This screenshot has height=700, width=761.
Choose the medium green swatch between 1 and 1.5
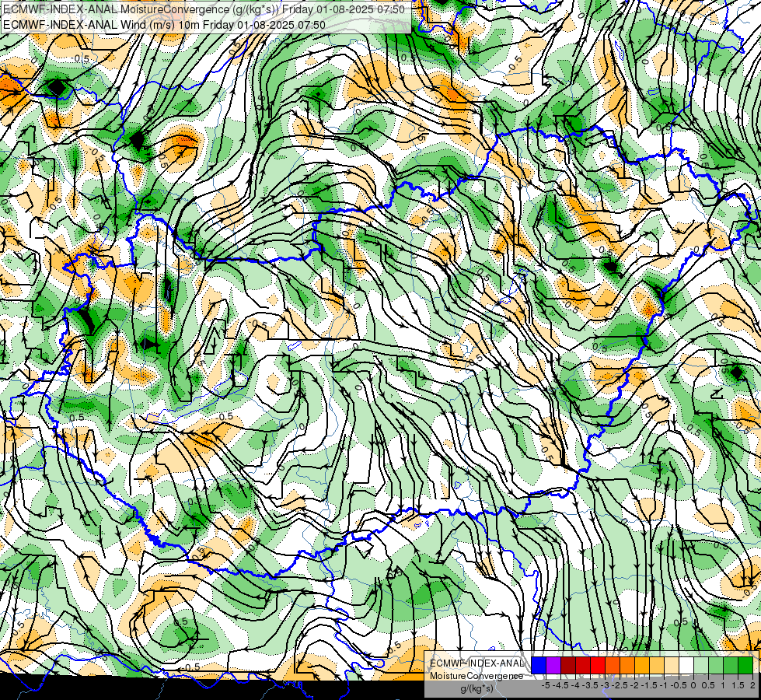(731, 665)
